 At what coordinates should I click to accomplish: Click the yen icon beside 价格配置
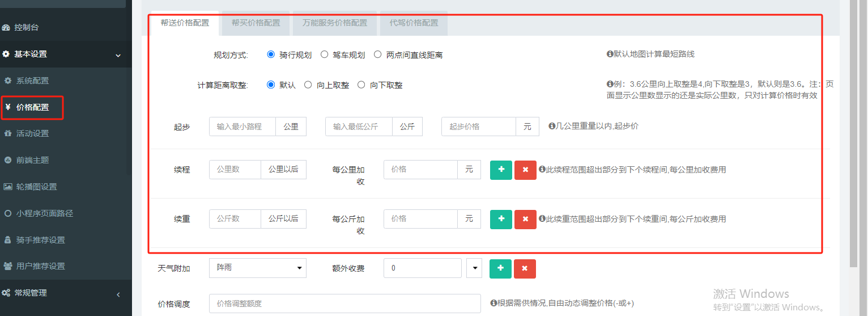click(8, 107)
